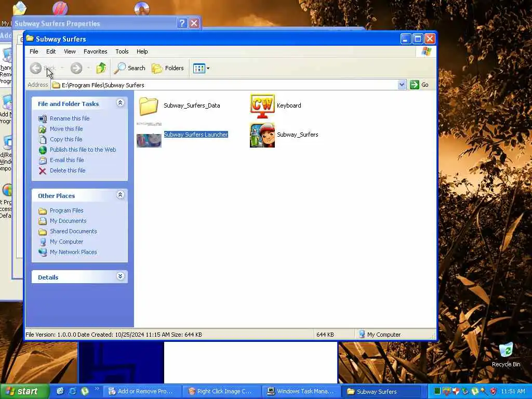Click Rename this file

tap(70, 118)
